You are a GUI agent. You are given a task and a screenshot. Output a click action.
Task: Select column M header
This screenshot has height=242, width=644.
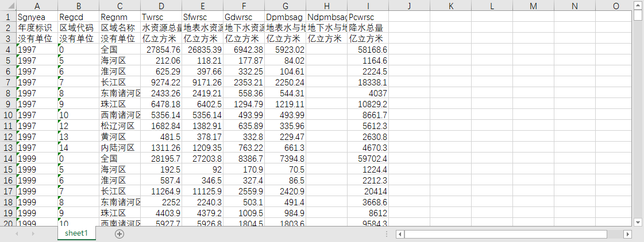click(533, 6)
